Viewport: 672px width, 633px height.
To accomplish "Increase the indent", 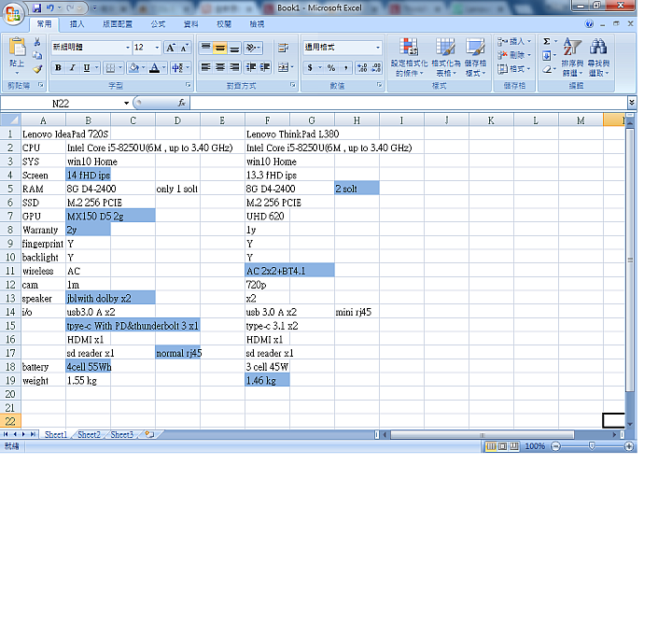I will point(265,67).
